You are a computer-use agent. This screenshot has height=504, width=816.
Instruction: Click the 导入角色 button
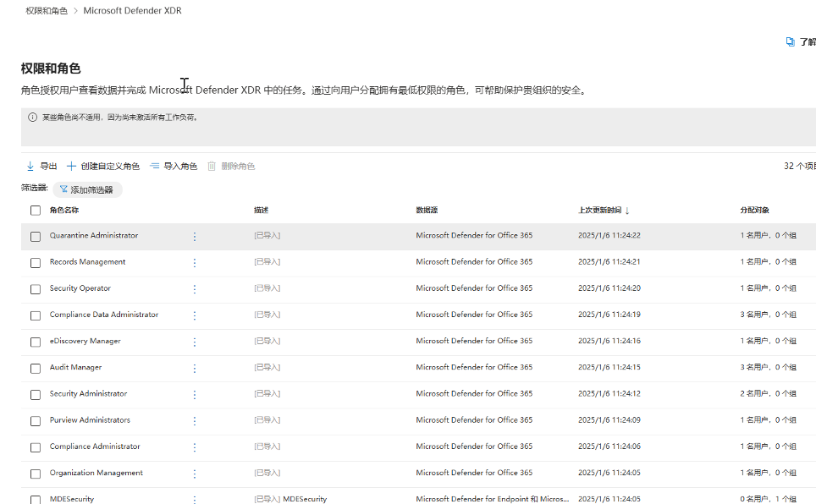pyautogui.click(x=174, y=167)
